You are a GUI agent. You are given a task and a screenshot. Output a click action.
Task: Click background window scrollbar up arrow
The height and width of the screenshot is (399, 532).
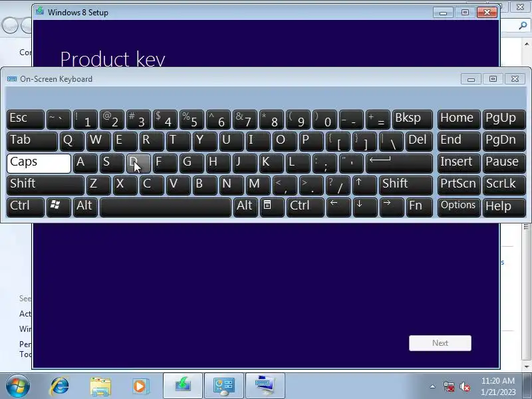[527, 44]
